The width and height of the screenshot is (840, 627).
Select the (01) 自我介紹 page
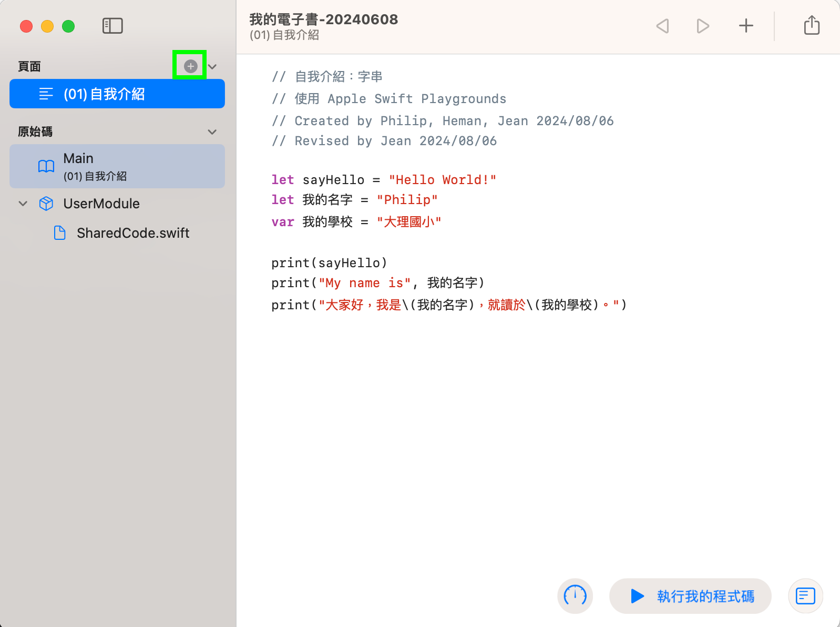point(117,94)
